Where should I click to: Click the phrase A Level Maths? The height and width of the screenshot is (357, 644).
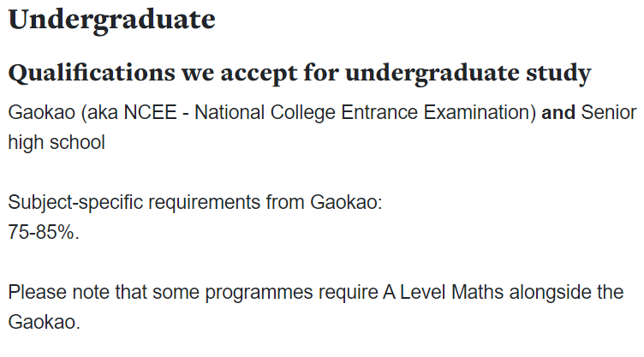pos(443,293)
